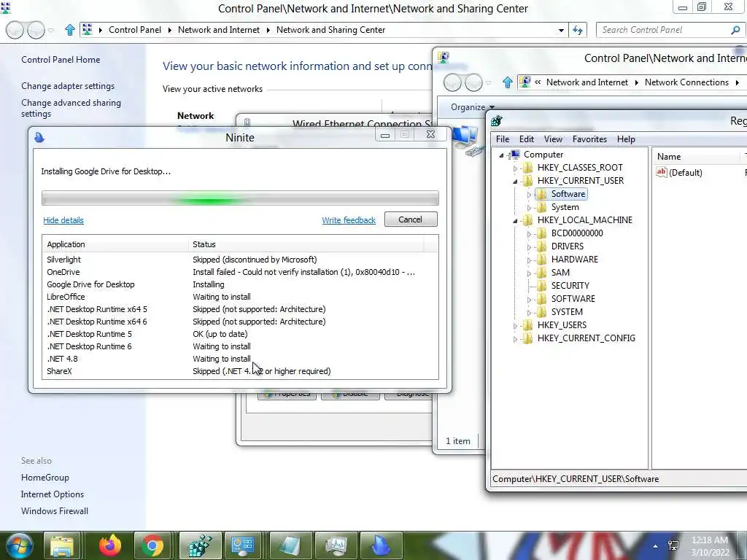Open the system monitor taskbar item

click(x=336, y=545)
